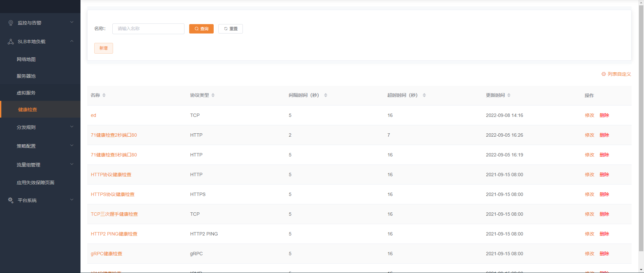Expand the 分发规则 submenu
Image resolution: width=644 pixels, height=273 pixels.
[x=72, y=127]
